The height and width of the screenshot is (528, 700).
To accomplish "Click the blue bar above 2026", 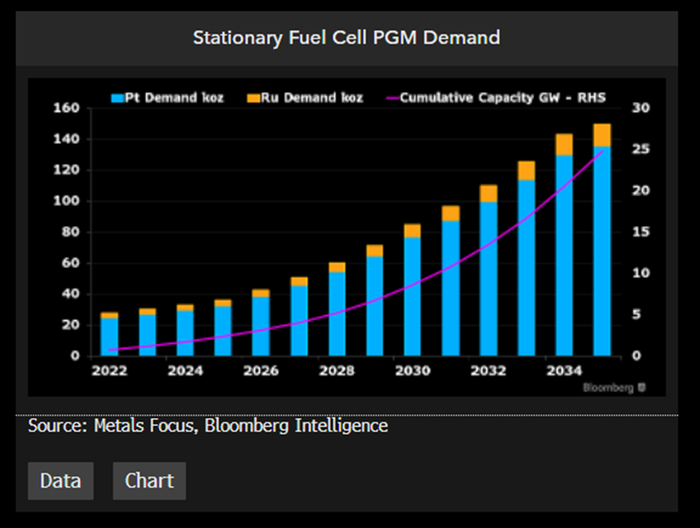I will (261, 326).
